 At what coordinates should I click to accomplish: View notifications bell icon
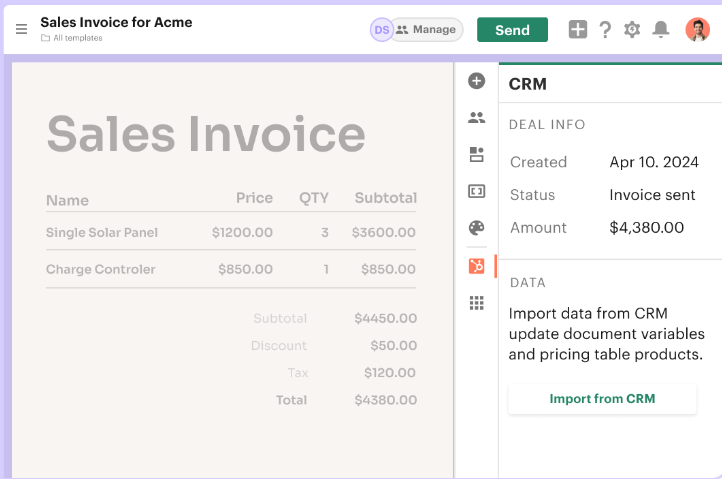[660, 30]
